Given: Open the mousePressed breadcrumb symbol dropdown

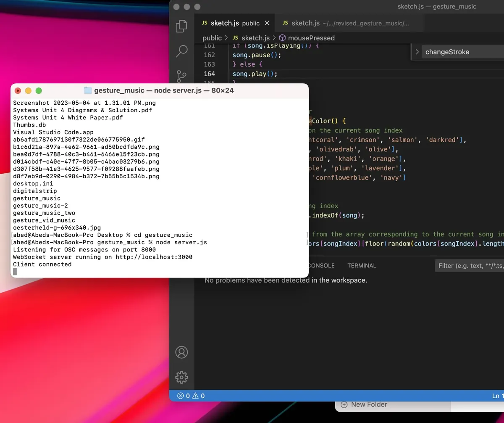Looking at the screenshot, I should point(307,38).
